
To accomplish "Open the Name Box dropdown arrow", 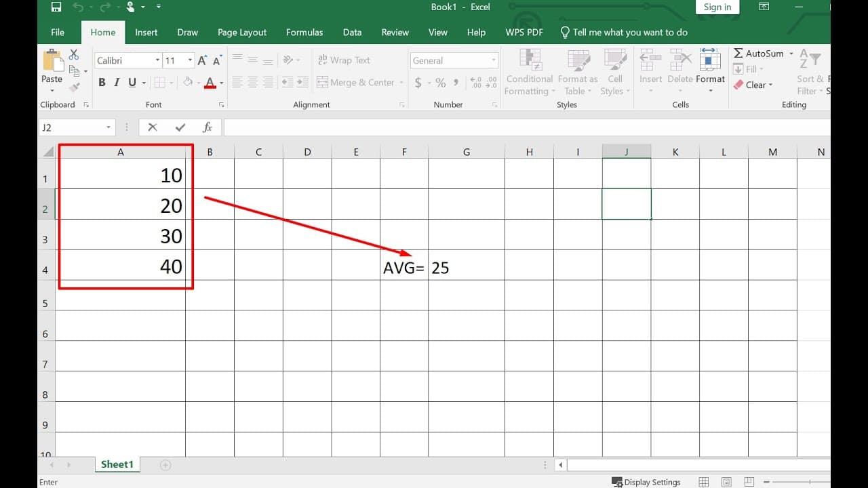I will (108, 127).
